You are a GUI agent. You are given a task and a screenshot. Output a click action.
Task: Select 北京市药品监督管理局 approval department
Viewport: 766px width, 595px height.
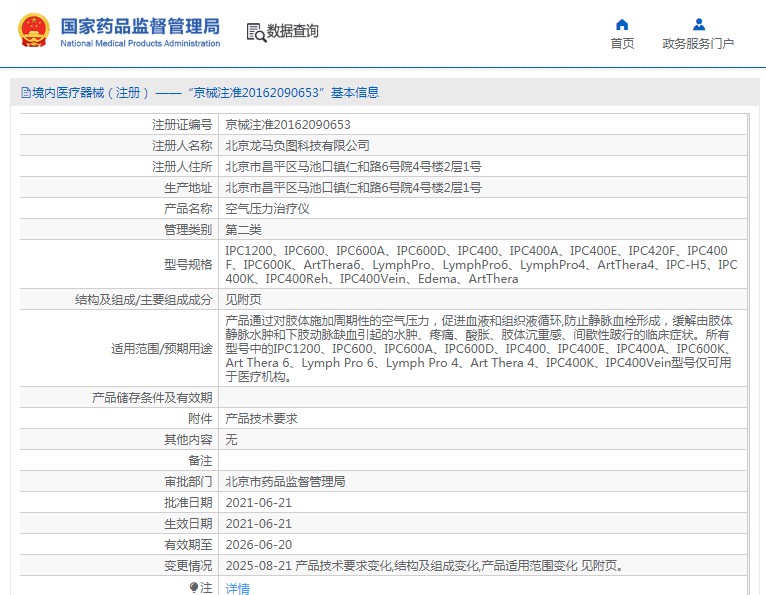285,482
